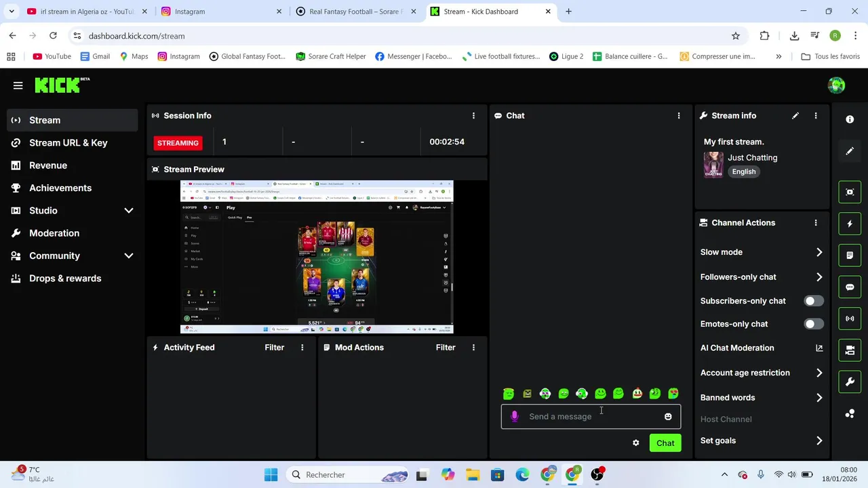Open Set goals chevron
This screenshot has width=868, height=488.
(x=819, y=441)
